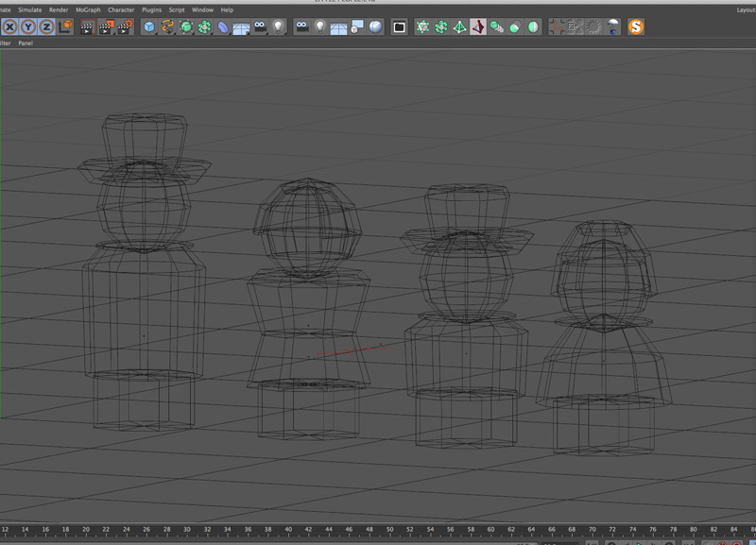This screenshot has height=545, width=756.
Task: Switch the coordinate system icon
Action: 65,26
